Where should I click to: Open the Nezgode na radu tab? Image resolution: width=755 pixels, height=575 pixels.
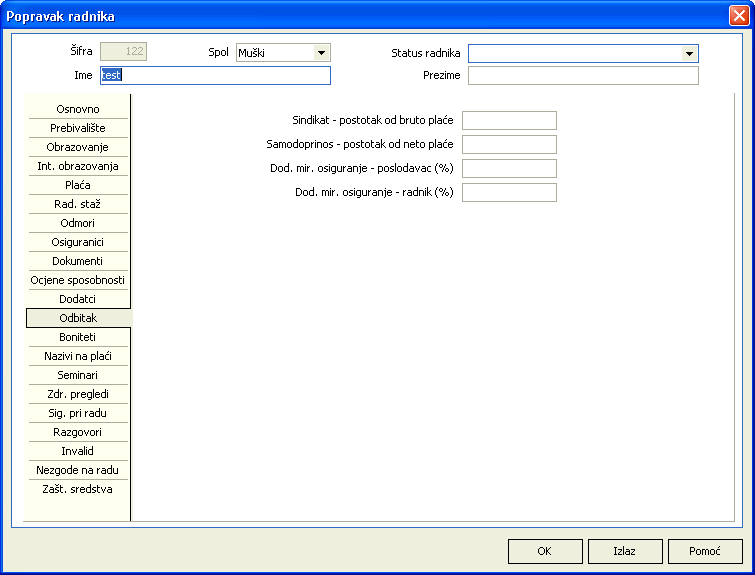click(77, 470)
